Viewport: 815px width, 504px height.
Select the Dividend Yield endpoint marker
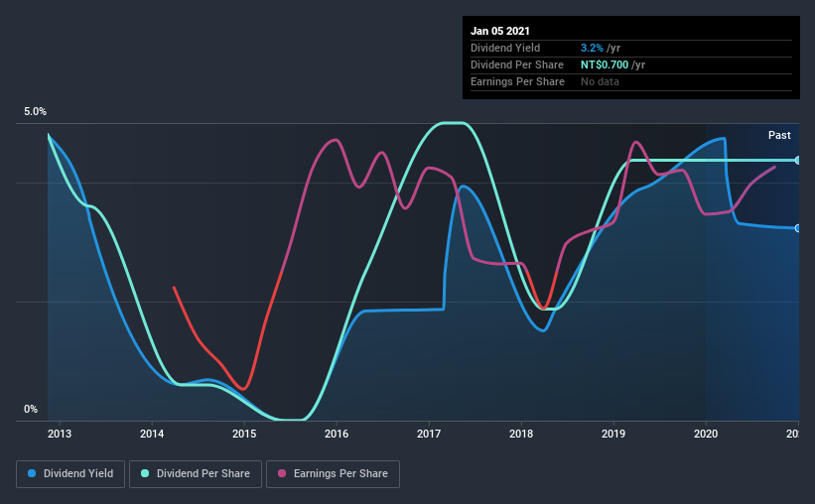coord(797,228)
